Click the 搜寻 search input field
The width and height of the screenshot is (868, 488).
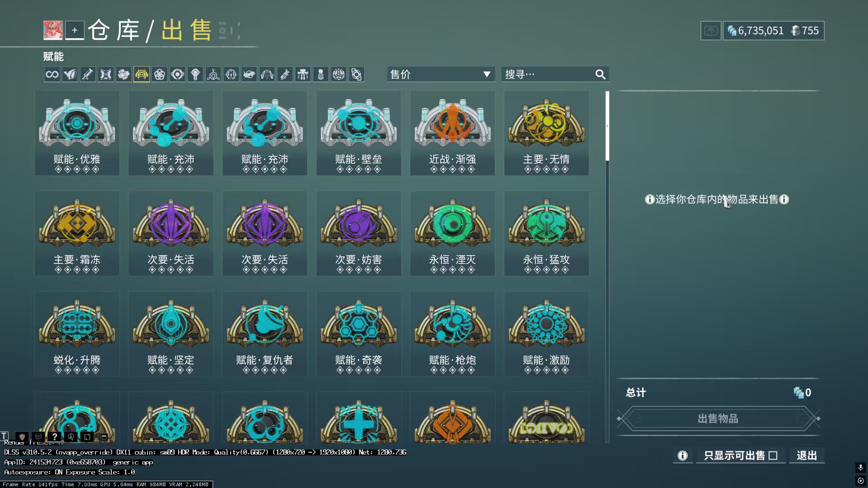tap(555, 74)
